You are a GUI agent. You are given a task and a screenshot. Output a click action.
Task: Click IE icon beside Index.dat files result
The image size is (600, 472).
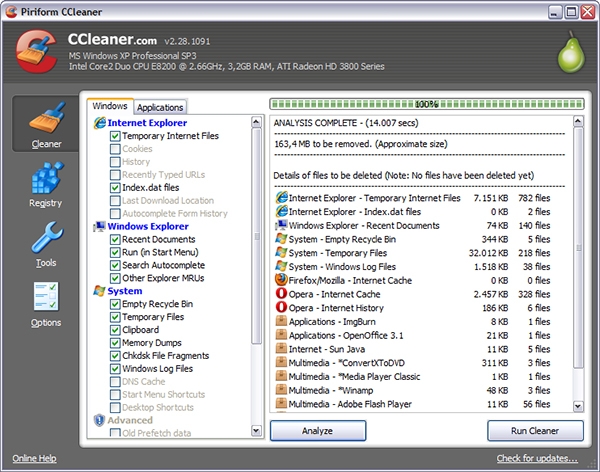[x=282, y=211]
